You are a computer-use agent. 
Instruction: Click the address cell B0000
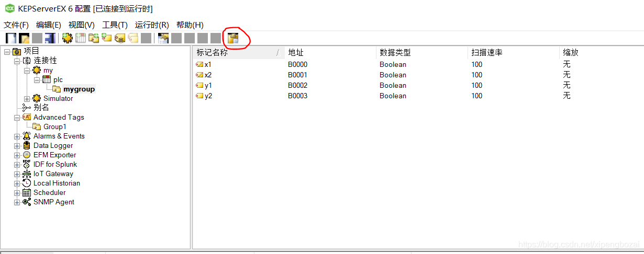click(x=297, y=64)
